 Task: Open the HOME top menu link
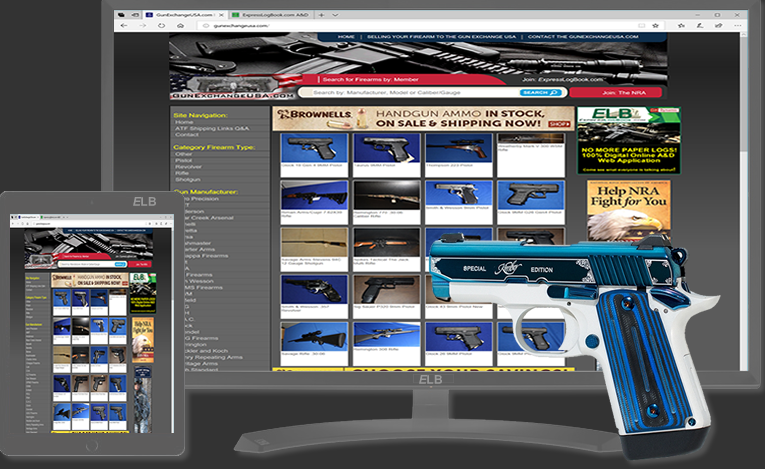[346, 37]
